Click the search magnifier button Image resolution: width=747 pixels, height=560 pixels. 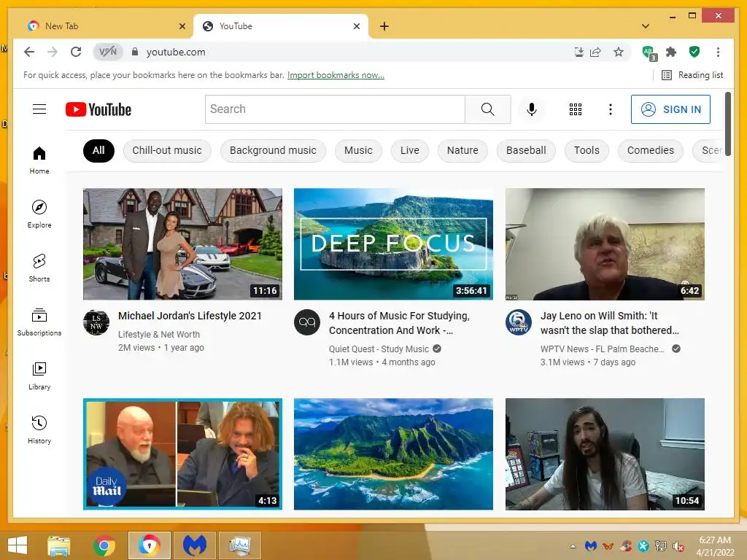[488, 109]
